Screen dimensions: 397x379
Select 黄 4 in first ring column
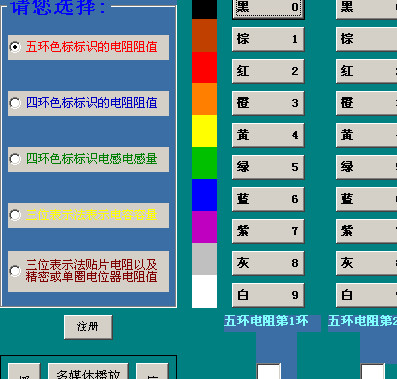tap(268, 135)
